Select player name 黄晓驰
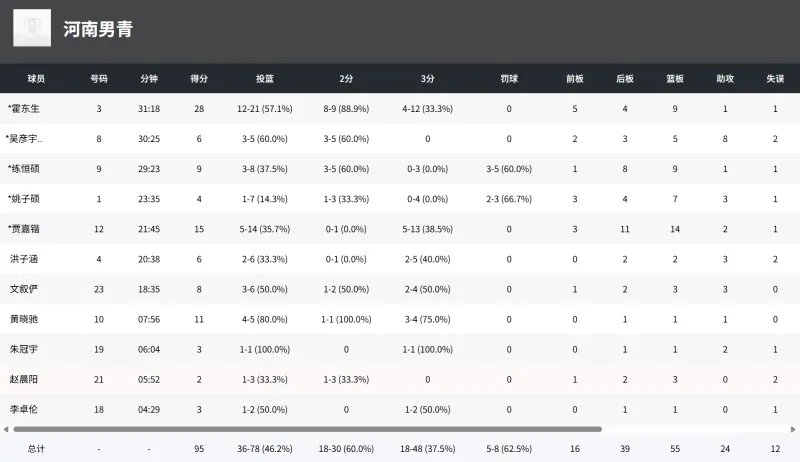 [x=24, y=319]
